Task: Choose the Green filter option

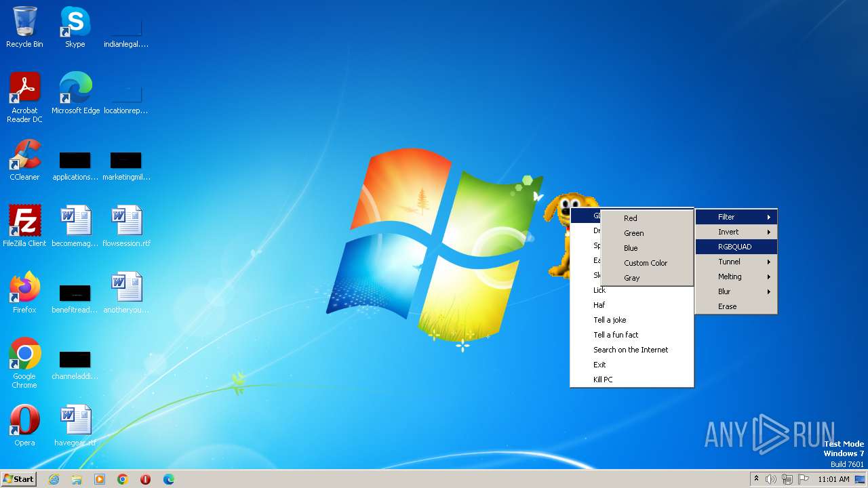Action: coord(647,233)
